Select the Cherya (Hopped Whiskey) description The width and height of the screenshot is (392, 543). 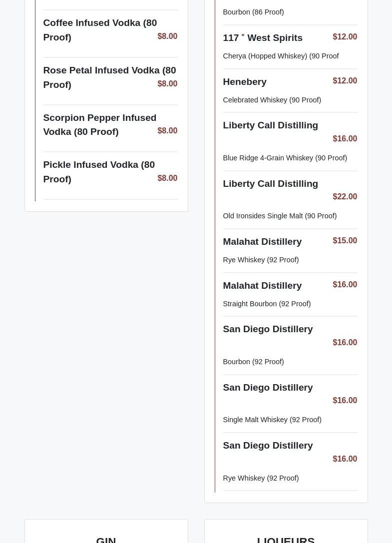[x=281, y=56]
